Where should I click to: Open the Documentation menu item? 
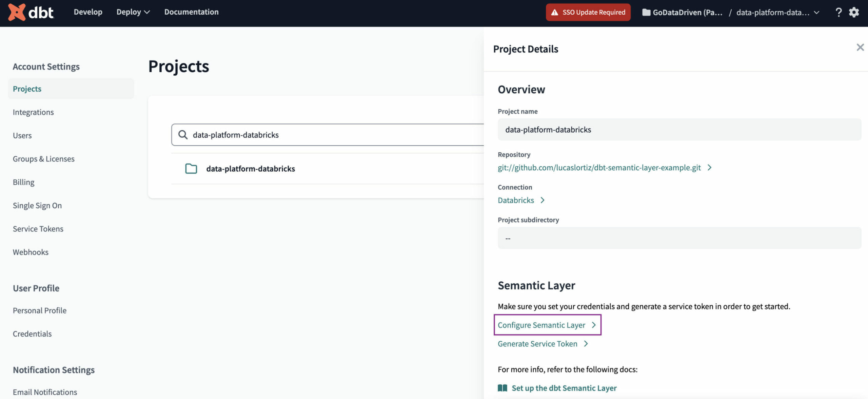191,12
